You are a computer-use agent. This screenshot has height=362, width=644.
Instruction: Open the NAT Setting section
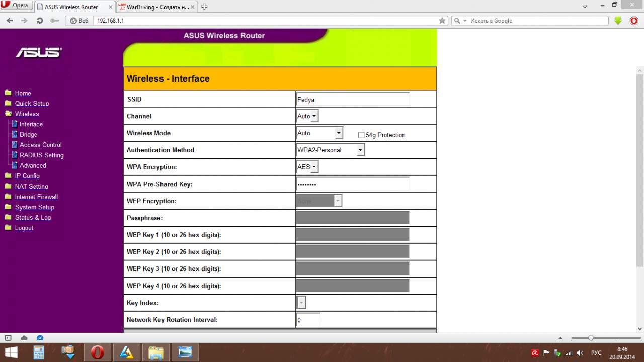[x=31, y=187]
